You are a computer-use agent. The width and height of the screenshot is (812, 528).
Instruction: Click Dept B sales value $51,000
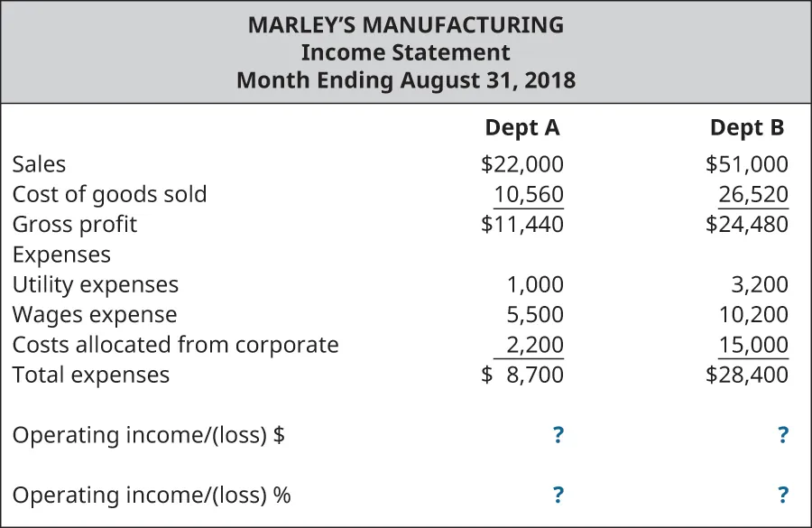click(747, 164)
